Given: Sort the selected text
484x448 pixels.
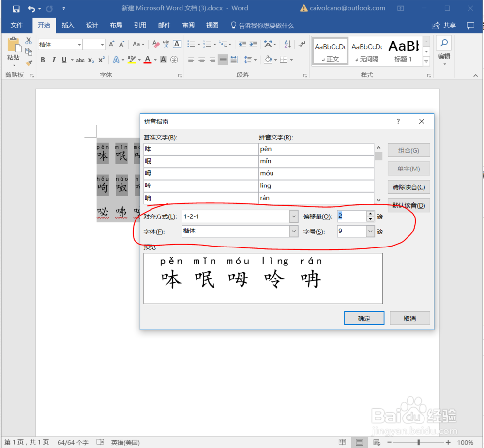Looking at the screenshot, I should pyautogui.click(x=287, y=44).
